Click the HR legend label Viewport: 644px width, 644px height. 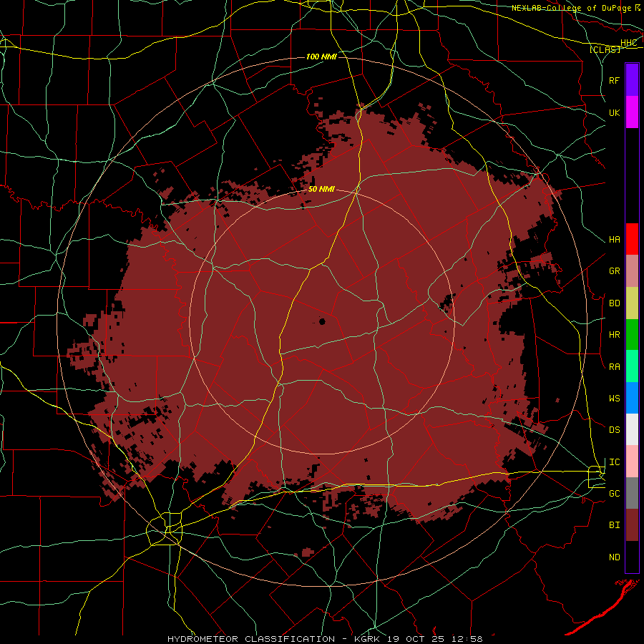(614, 335)
